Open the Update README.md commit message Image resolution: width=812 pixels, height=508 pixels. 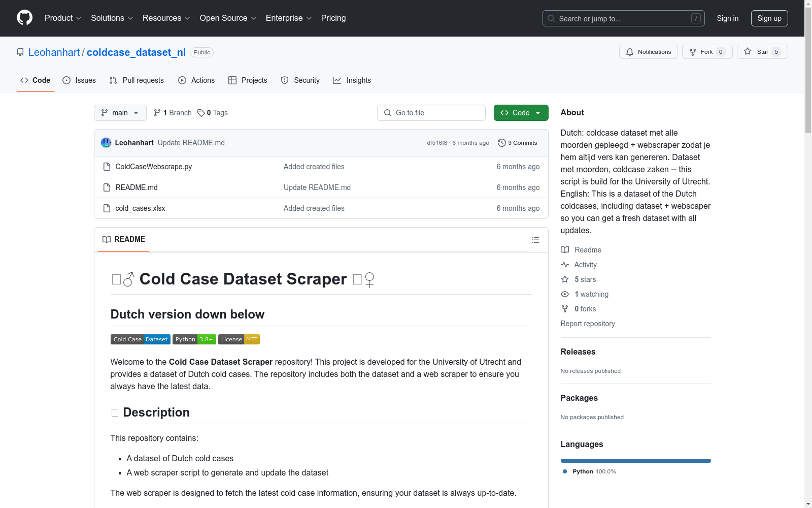[191, 143]
